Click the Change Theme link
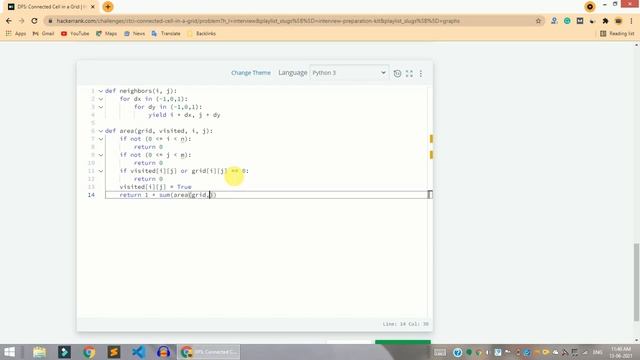This screenshot has width=640, height=360. coord(251,73)
